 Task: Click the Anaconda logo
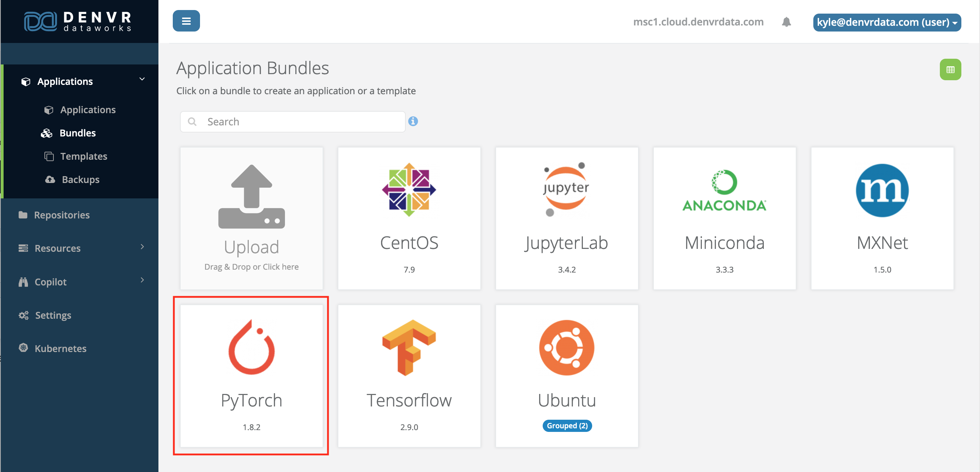pyautogui.click(x=724, y=191)
